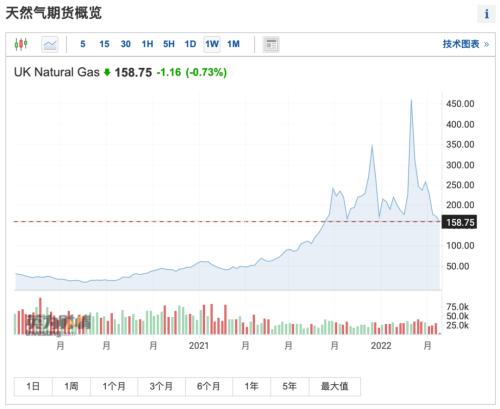Select the 最大值 range
Screen dimensions: 500x409
[x=335, y=387]
